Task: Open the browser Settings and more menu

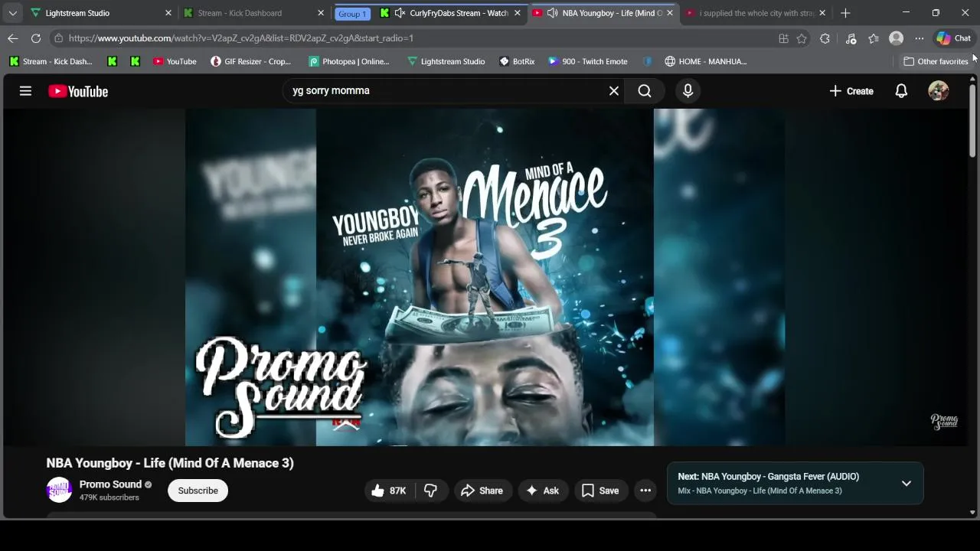Action: pyautogui.click(x=920, y=38)
